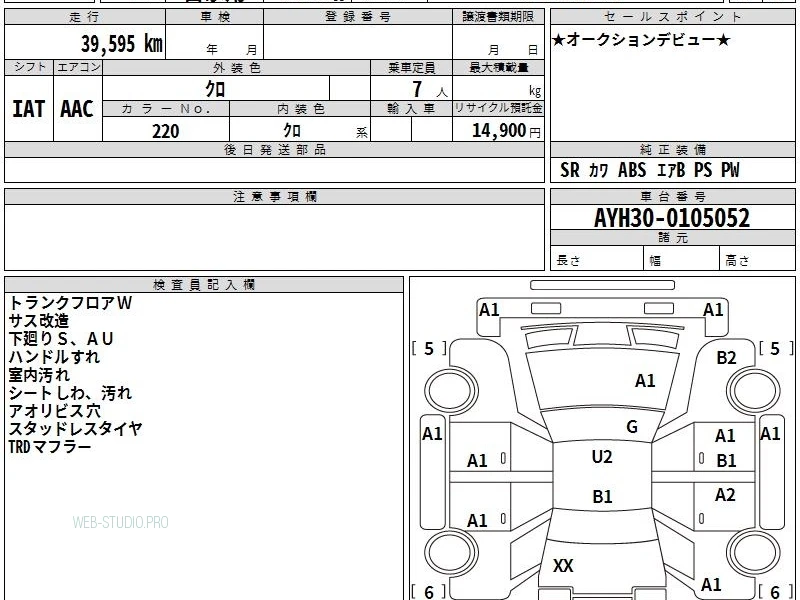Select the セールスポイント heading
800x600 pixels.
672,17
